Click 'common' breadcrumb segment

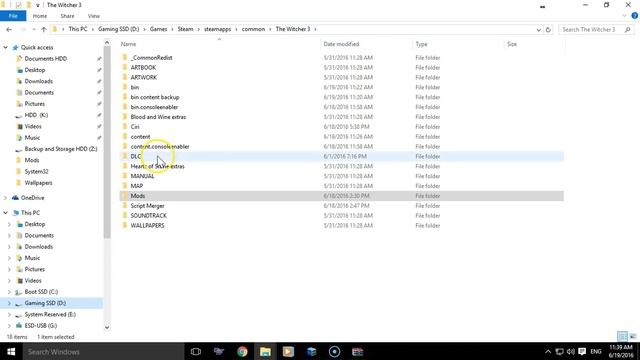(x=253, y=29)
